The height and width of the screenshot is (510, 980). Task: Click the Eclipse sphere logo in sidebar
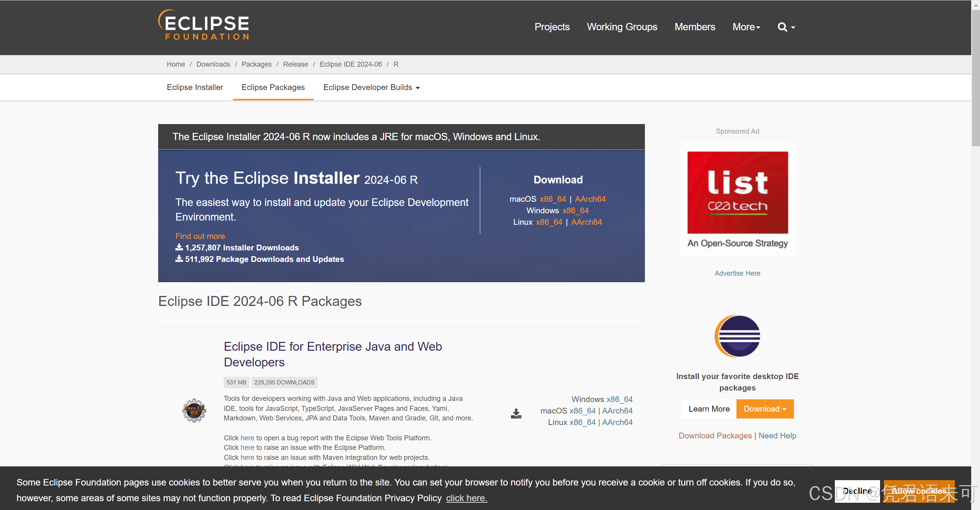[738, 336]
